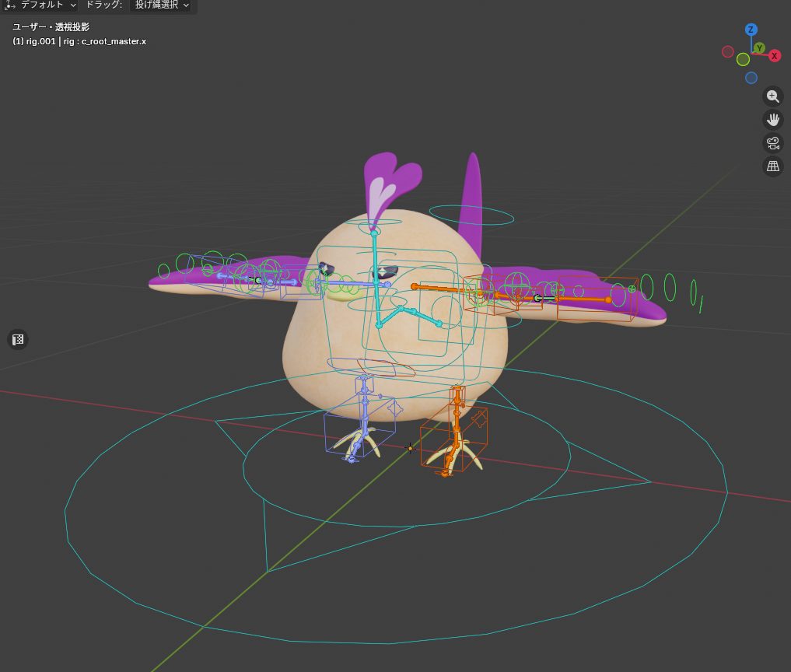Click the zoom magnifier viewport icon
The width and height of the screenshot is (791, 672).
pyautogui.click(x=772, y=96)
